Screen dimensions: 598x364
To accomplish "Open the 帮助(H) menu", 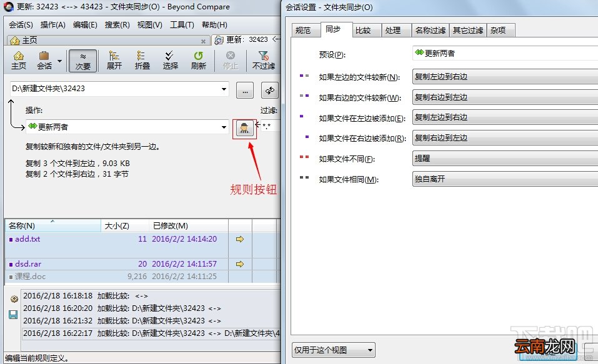I will (x=214, y=25).
